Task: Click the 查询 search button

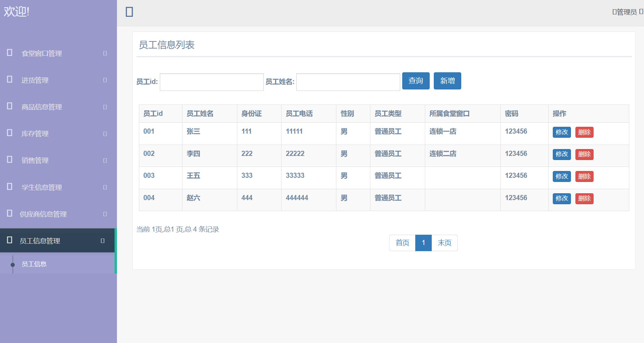Action: point(416,81)
